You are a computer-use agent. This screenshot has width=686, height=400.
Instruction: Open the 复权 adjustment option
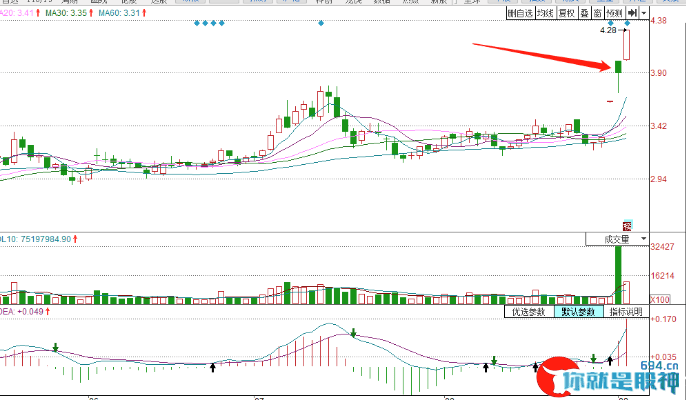[x=567, y=13]
